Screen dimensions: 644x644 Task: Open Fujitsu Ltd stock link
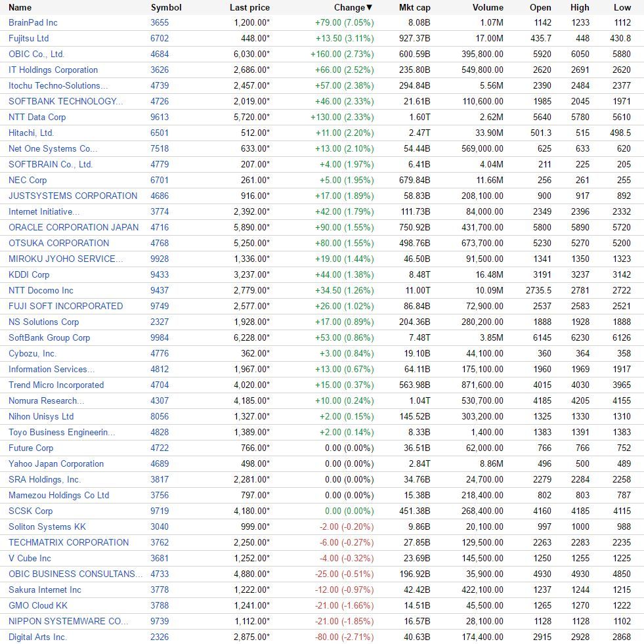click(28, 38)
